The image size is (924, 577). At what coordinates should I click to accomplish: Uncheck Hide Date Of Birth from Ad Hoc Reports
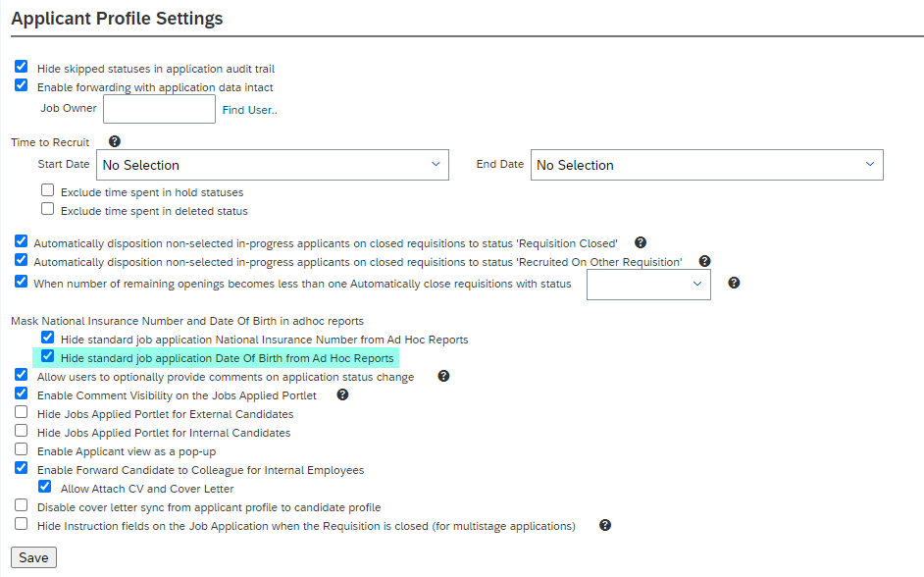(x=48, y=356)
